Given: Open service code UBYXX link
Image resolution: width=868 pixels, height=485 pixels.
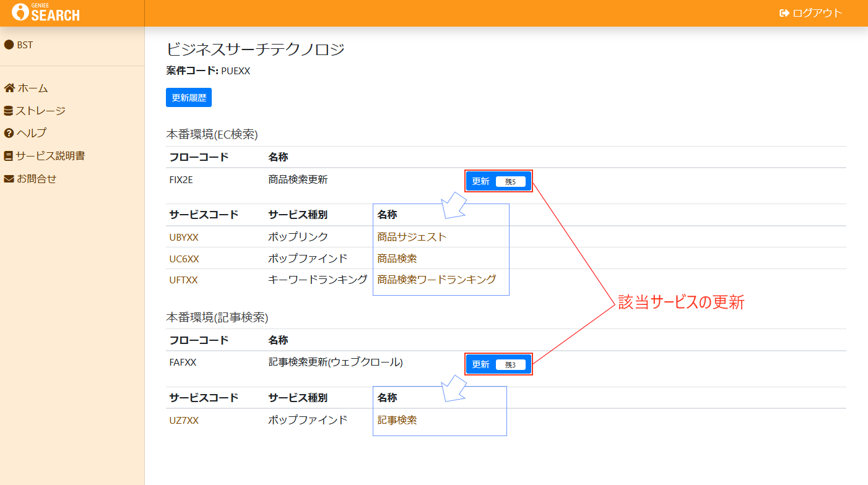Looking at the screenshot, I should tap(184, 237).
